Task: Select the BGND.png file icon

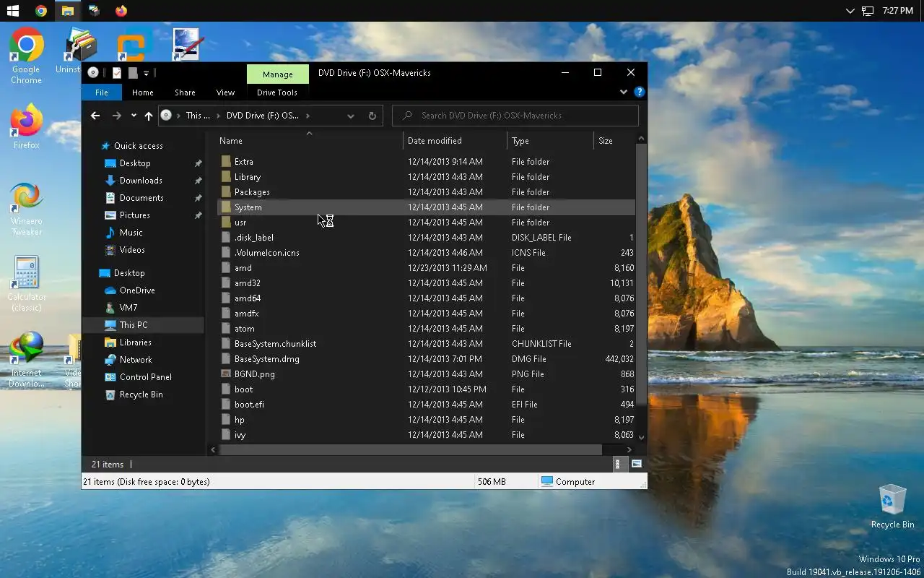Action: pyautogui.click(x=226, y=374)
